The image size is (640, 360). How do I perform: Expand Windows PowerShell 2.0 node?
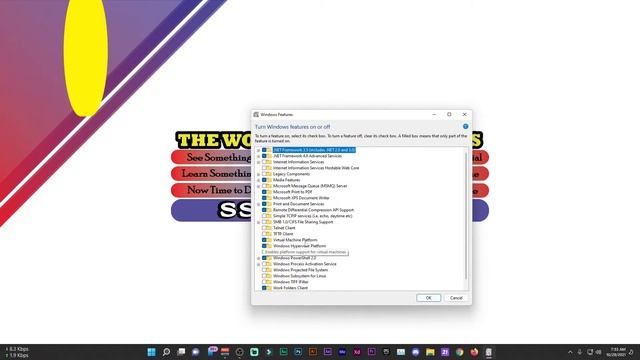[x=258, y=258]
